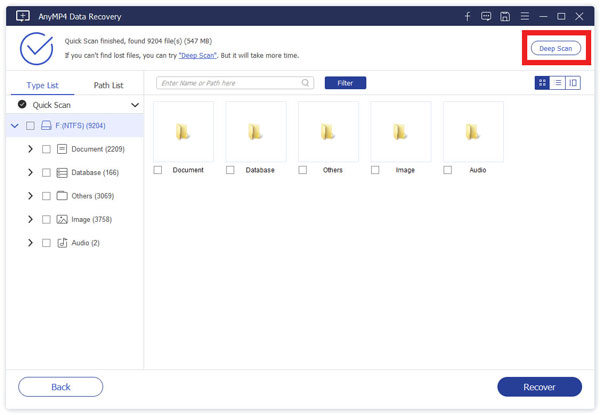
Task: Switch to the Path List tab
Action: 108,85
